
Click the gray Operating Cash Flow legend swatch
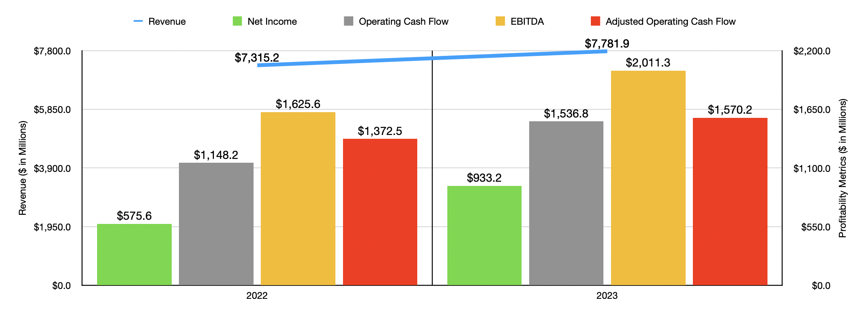pos(348,21)
